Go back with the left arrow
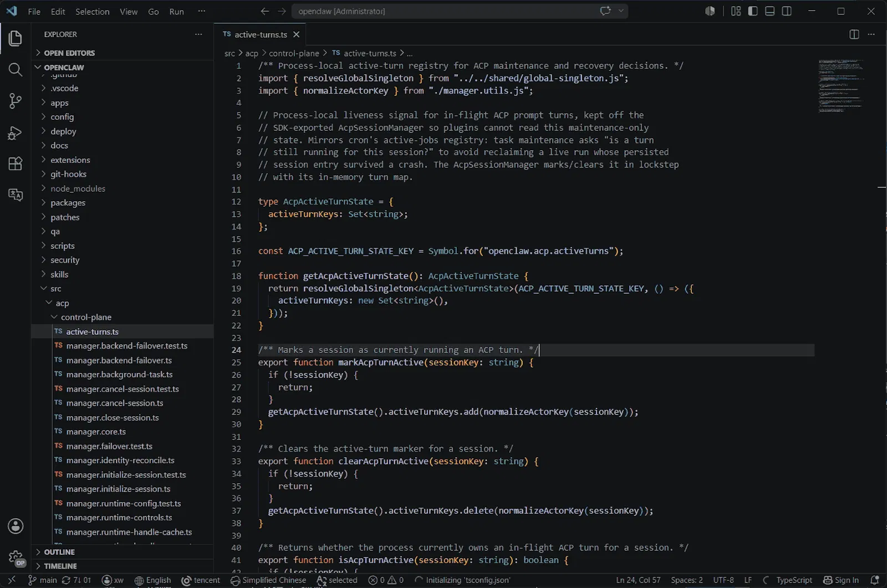Screen dimensions: 887x588 [265, 11]
